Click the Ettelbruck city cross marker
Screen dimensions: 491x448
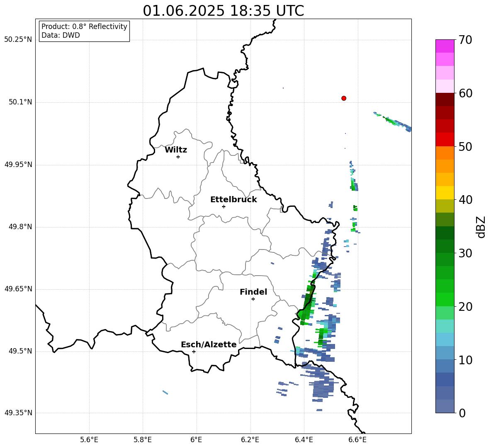(224, 206)
